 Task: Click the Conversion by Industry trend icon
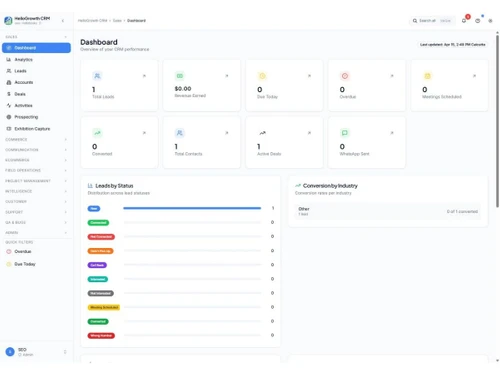coord(298,186)
